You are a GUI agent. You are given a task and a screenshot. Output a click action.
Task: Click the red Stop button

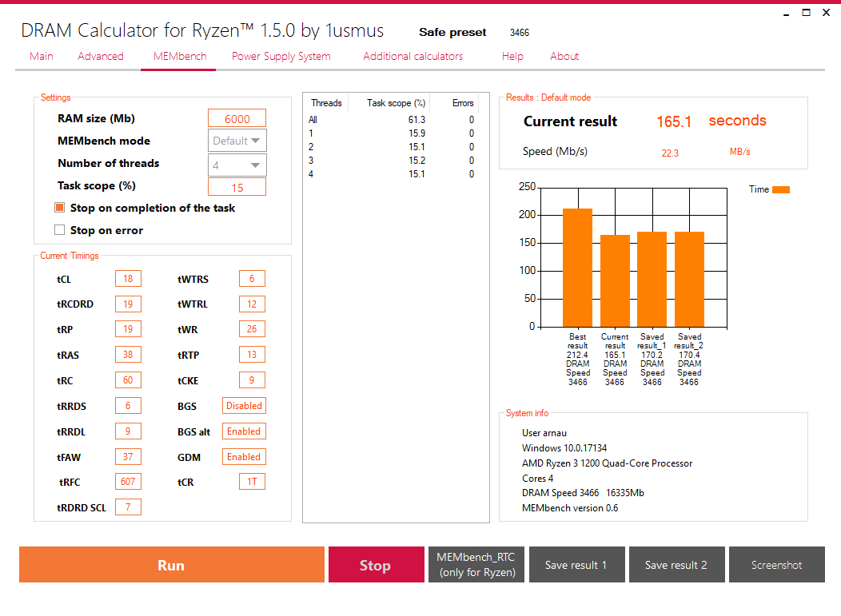pos(376,565)
